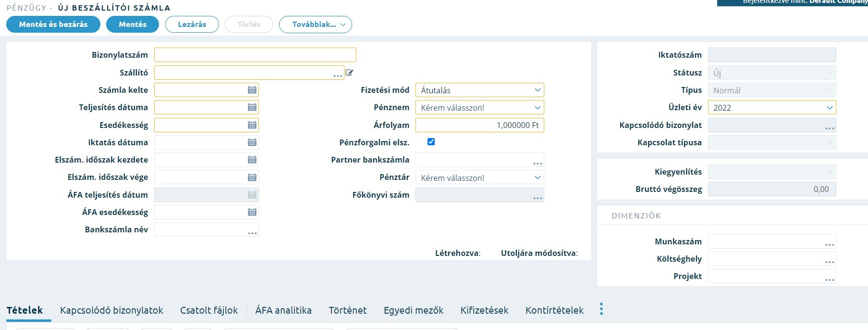Click edit icon next to Szállító field

[x=349, y=73]
